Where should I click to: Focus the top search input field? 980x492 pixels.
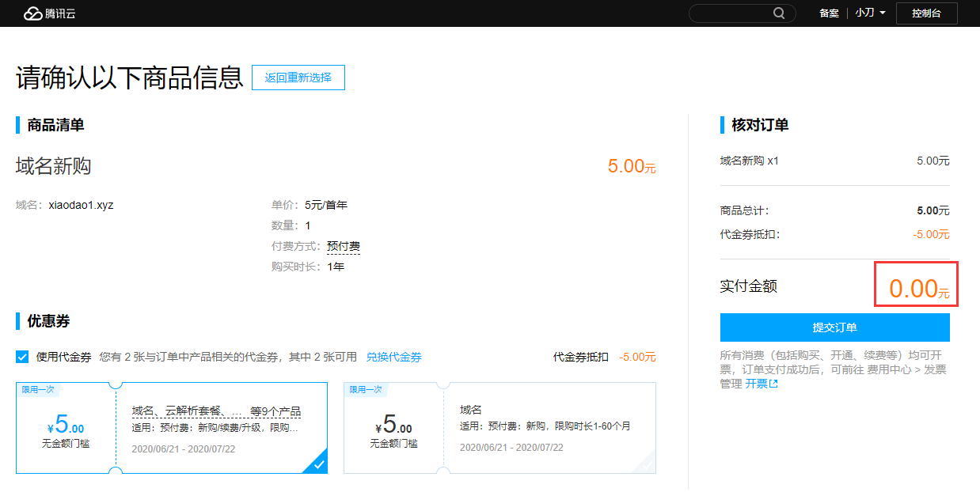coord(730,13)
